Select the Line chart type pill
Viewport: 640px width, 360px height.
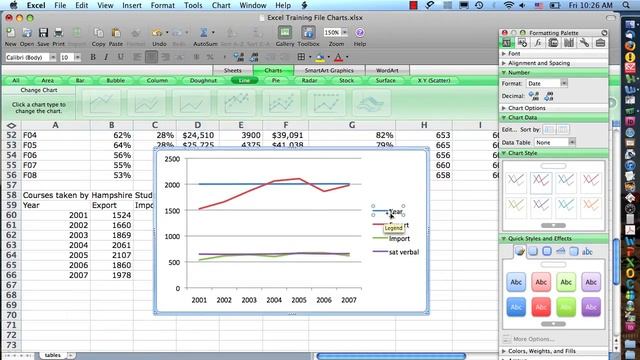[244, 80]
